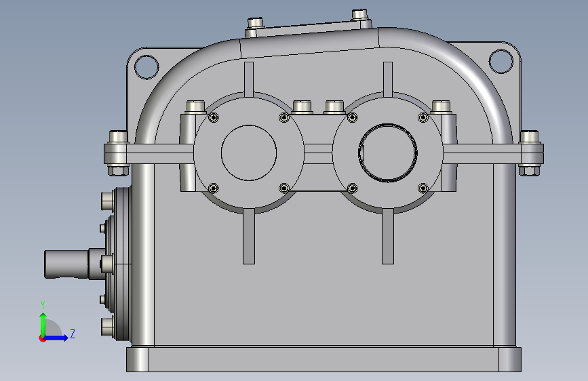588x381 pixels.
Task: Click the red X-axis origin dot of the triad
Action: (42, 339)
